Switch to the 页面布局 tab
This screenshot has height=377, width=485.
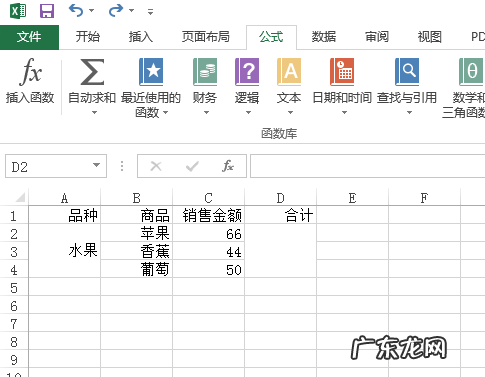[206, 37]
